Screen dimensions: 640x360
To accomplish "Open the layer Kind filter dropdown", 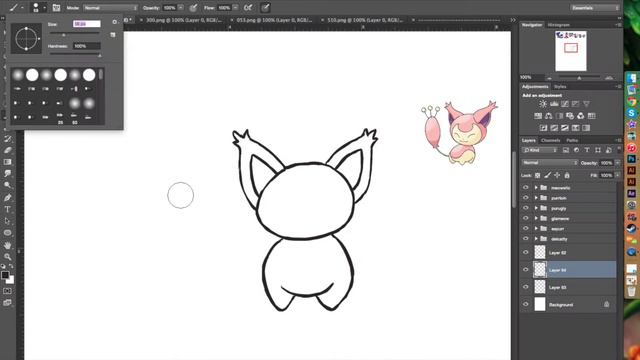I will [540, 150].
